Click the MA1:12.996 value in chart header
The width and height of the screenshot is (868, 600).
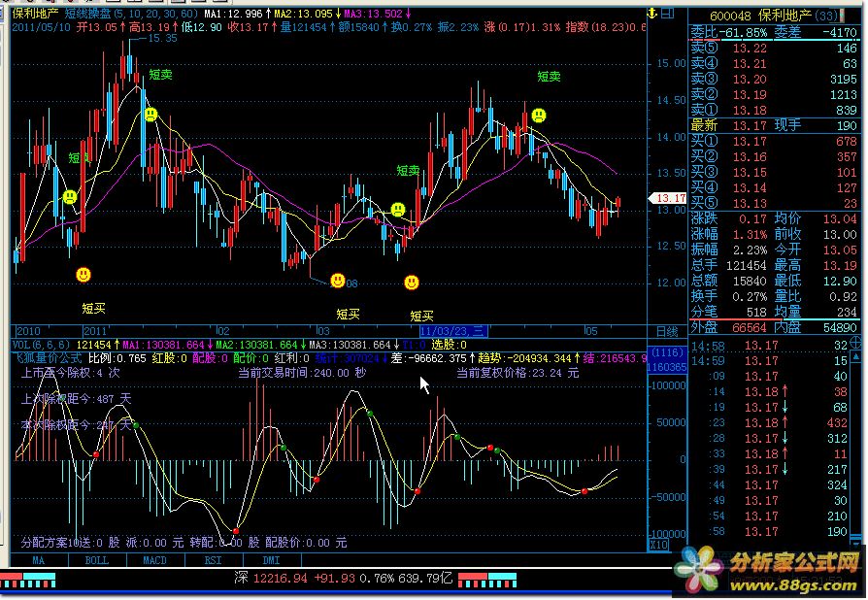tap(238, 14)
